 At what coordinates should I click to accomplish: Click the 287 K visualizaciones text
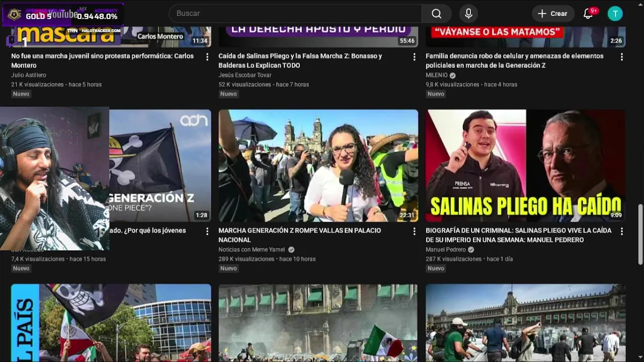(x=453, y=259)
